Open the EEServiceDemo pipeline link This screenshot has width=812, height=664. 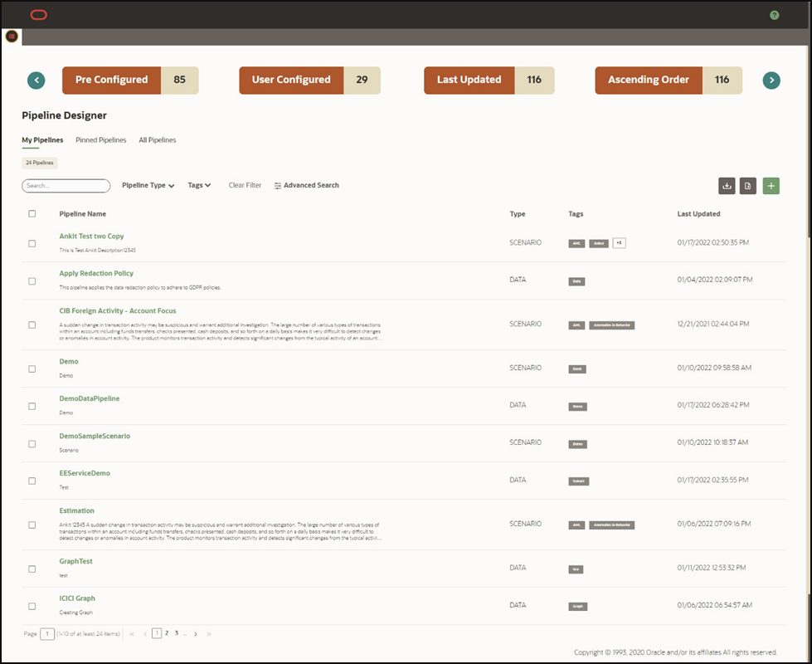click(85, 473)
